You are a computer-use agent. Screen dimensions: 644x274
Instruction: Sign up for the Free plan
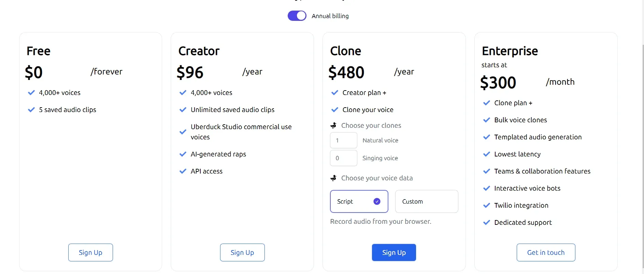click(90, 252)
